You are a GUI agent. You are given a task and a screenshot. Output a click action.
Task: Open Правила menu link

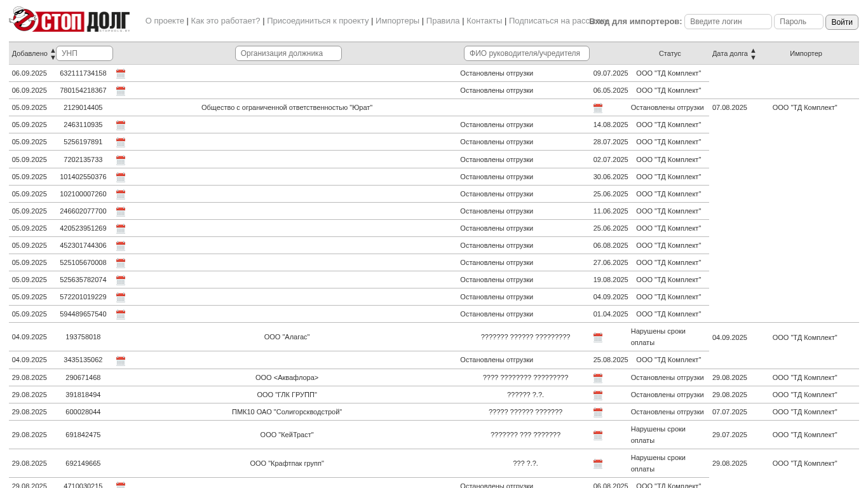[x=443, y=20]
